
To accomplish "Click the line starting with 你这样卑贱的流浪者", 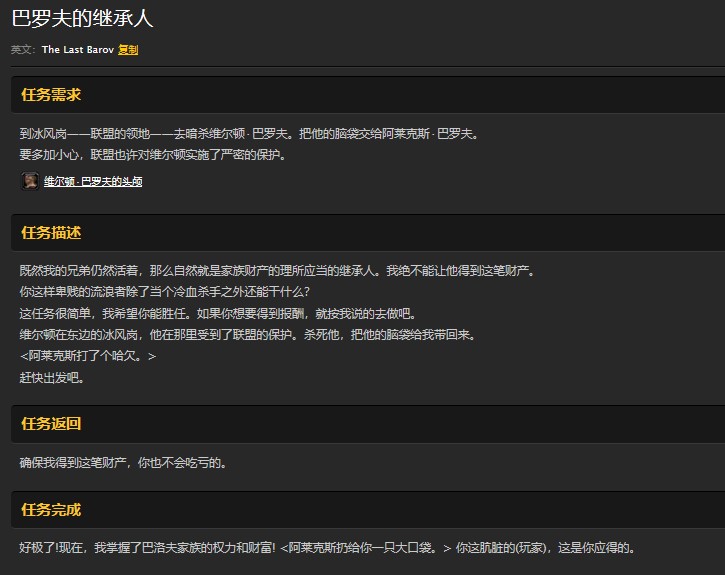I will pos(165,292).
